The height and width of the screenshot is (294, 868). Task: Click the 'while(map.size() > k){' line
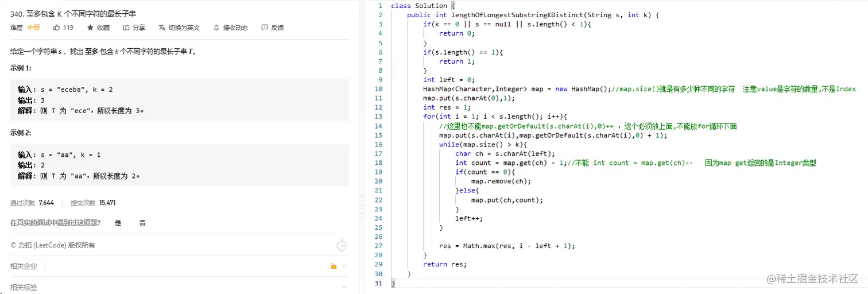[483, 144]
